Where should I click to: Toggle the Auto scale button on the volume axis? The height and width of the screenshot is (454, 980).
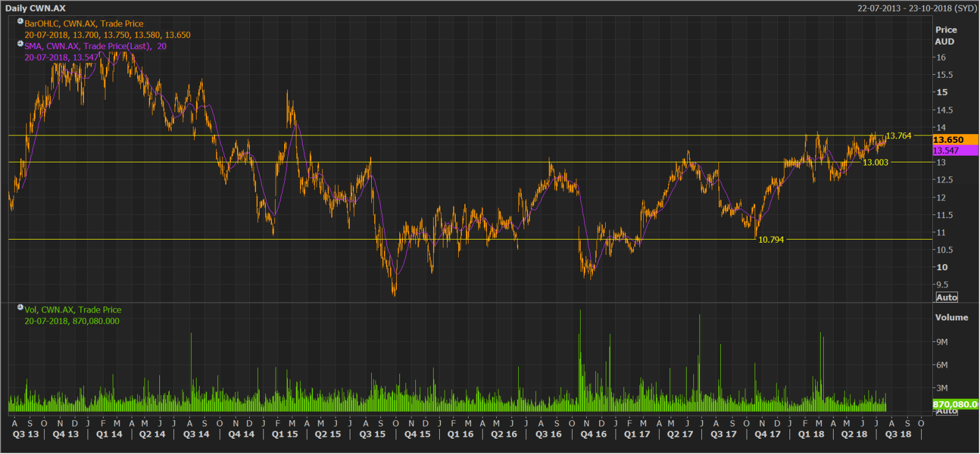(x=946, y=412)
